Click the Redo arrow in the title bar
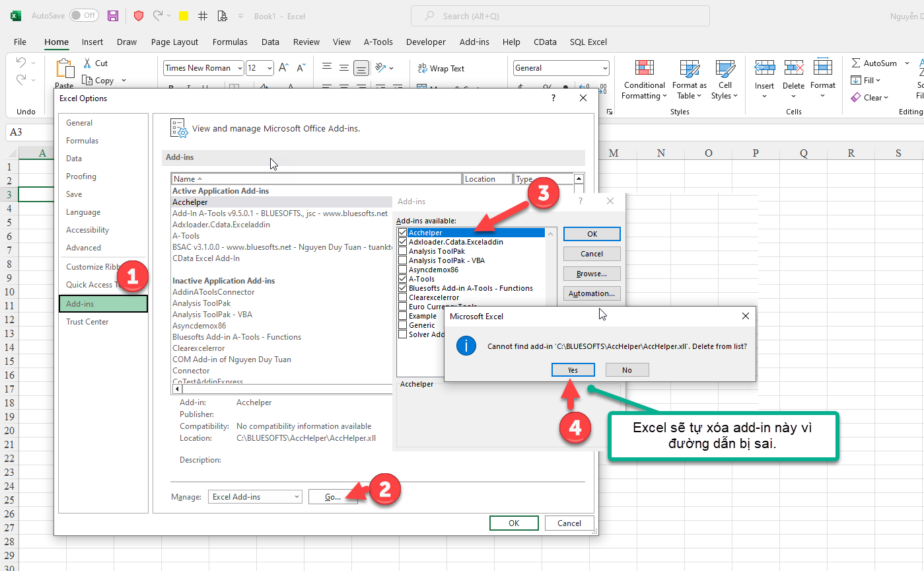924x571 pixels. [157, 15]
